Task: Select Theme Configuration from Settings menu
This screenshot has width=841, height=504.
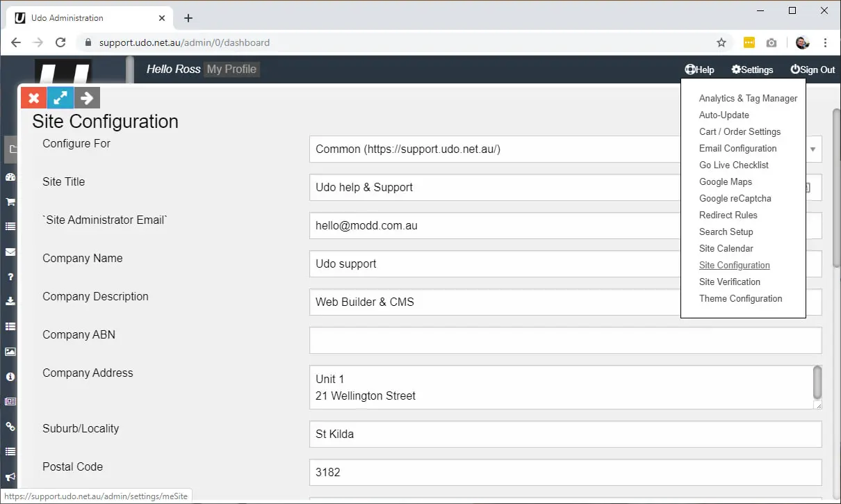Action: [740, 298]
